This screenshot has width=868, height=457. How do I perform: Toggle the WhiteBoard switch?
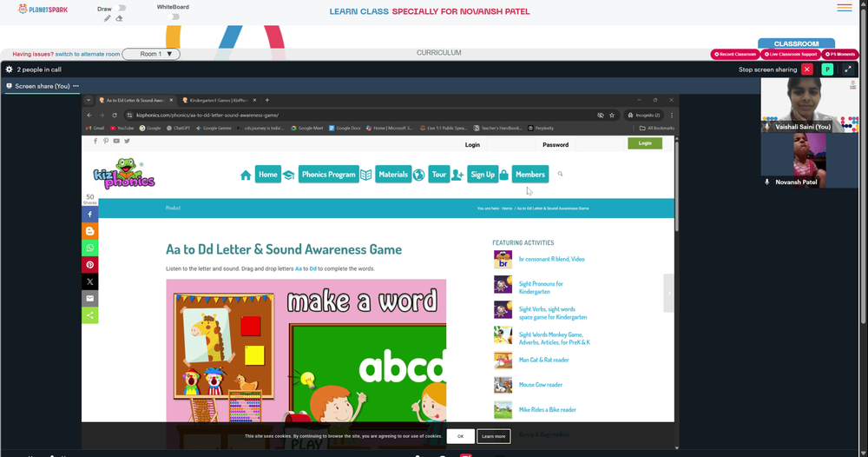(x=174, y=17)
